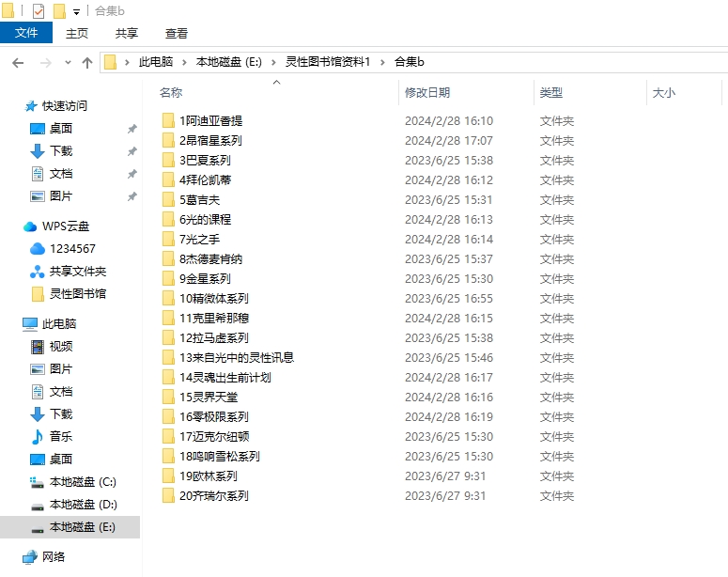Select the folder name 14灵魂出生前计划
The image size is (728, 577).
click(225, 377)
